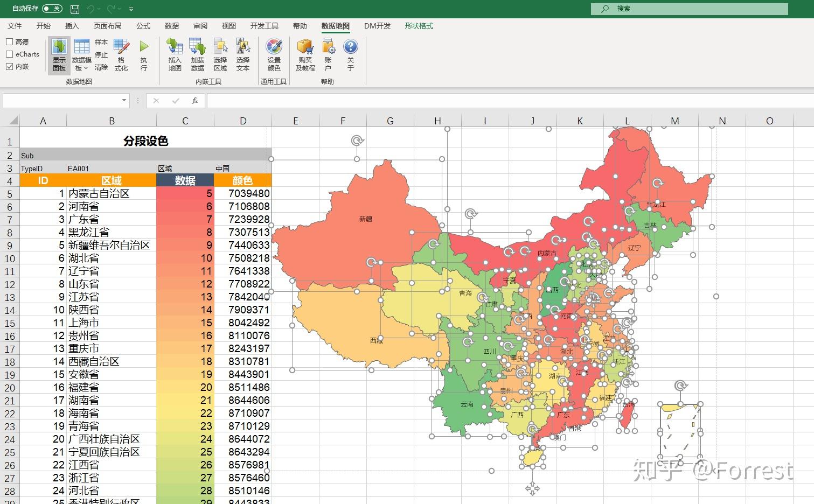Open 设置颜色 color settings tool
The image size is (814, 504).
[x=274, y=54]
